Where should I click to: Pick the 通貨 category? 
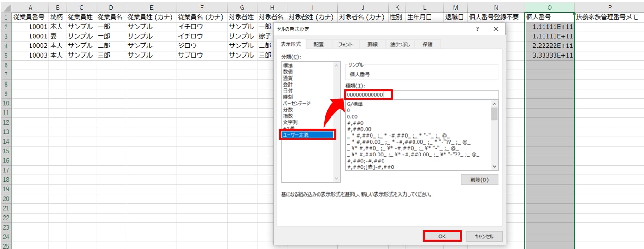point(288,78)
